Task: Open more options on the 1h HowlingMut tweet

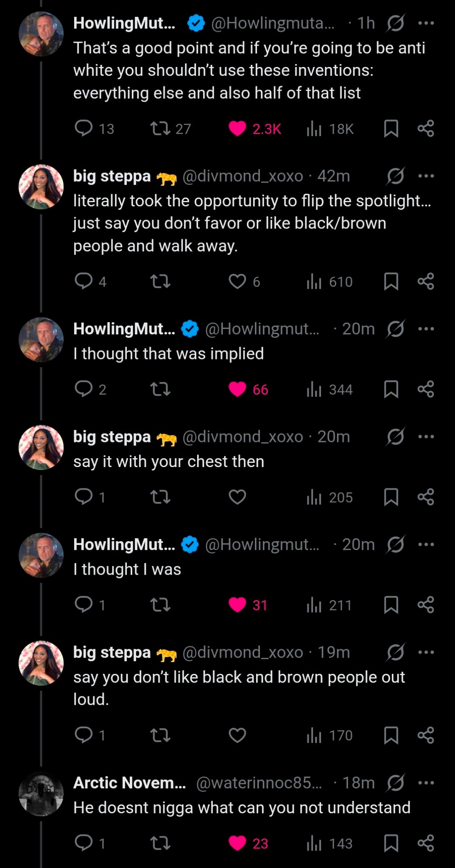Action: pyautogui.click(x=426, y=23)
